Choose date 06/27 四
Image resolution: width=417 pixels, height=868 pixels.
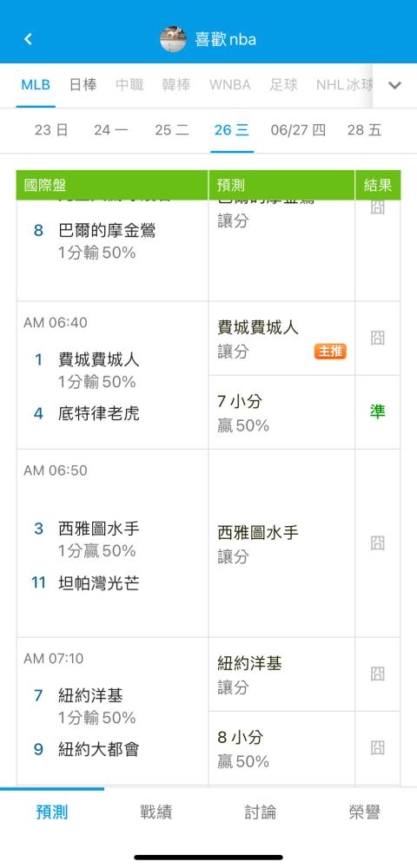tap(298, 130)
